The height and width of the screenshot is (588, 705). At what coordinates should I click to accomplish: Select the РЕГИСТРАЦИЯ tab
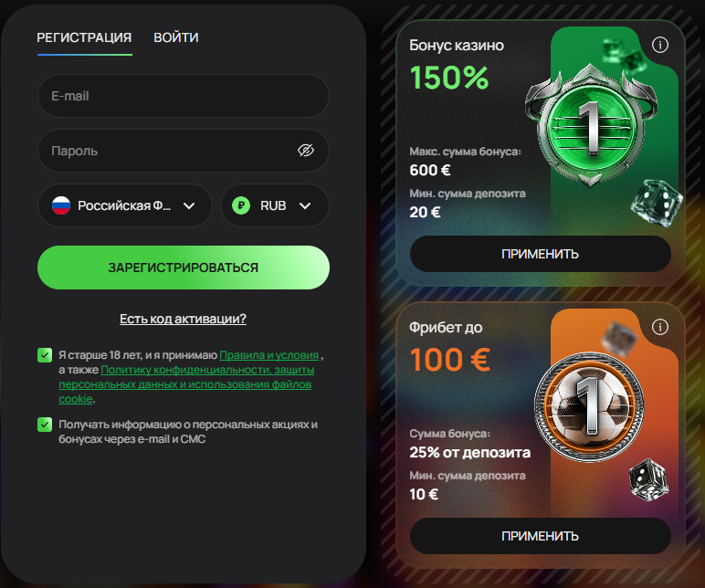(x=84, y=37)
